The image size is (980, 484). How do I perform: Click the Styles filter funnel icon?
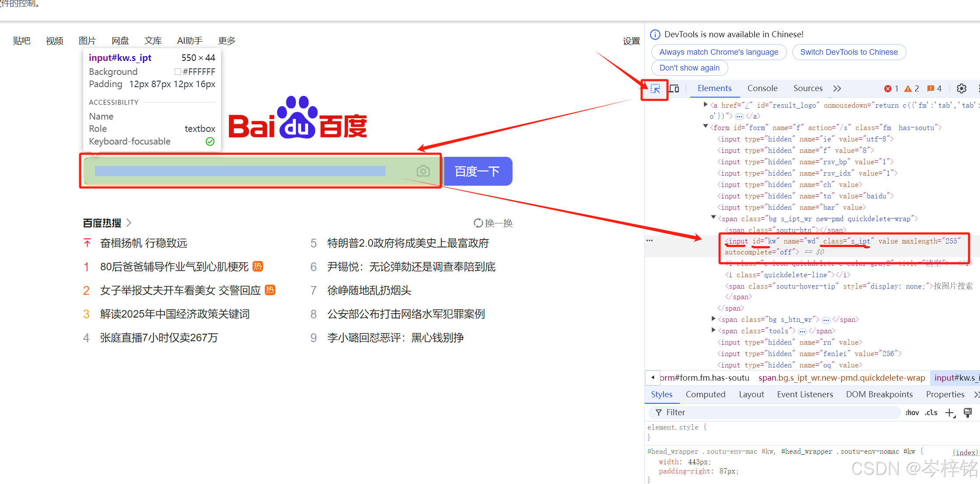coord(658,413)
